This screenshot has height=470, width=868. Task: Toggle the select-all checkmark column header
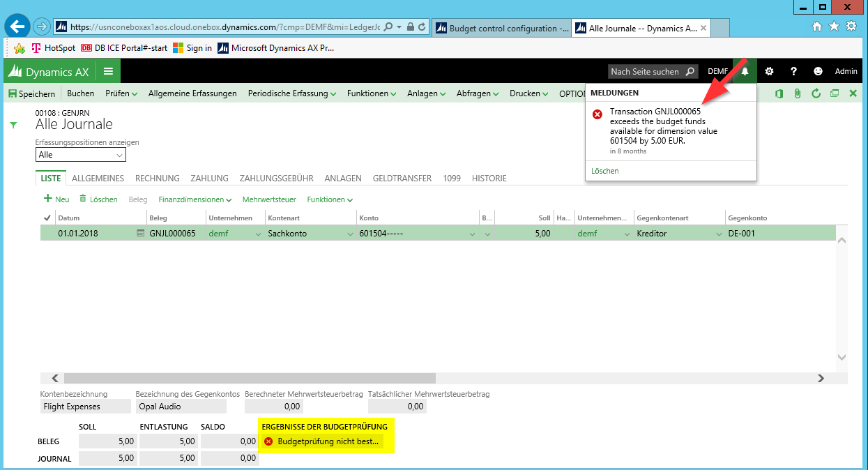tap(47, 218)
